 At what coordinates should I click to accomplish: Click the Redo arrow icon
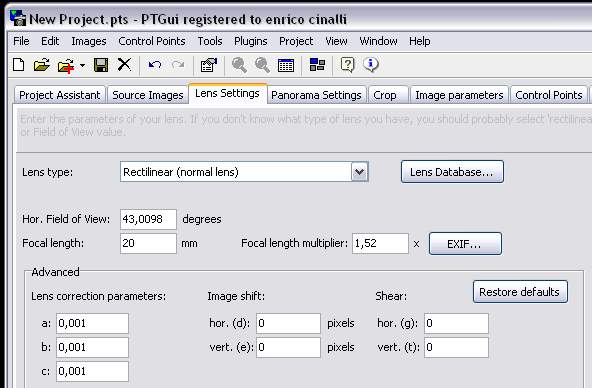click(x=178, y=65)
